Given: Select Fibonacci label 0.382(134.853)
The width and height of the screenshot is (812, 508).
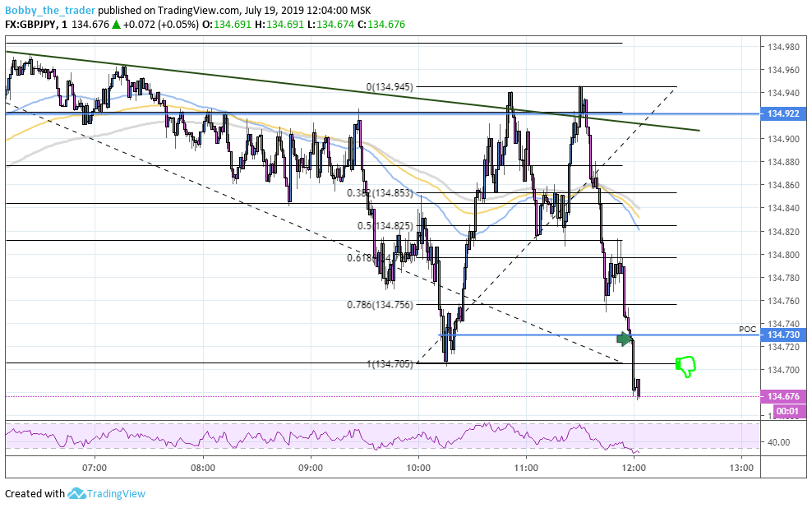Looking at the screenshot, I should pos(380,193).
